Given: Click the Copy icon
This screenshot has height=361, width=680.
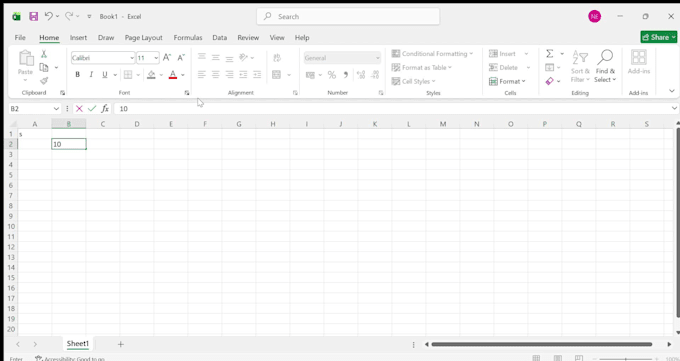Looking at the screenshot, I should [x=44, y=67].
